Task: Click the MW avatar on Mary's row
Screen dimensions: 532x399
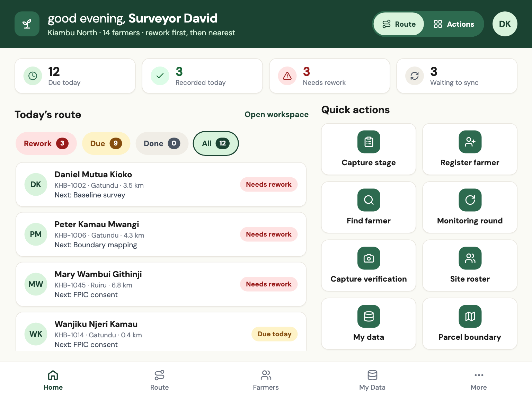Action: (36, 284)
